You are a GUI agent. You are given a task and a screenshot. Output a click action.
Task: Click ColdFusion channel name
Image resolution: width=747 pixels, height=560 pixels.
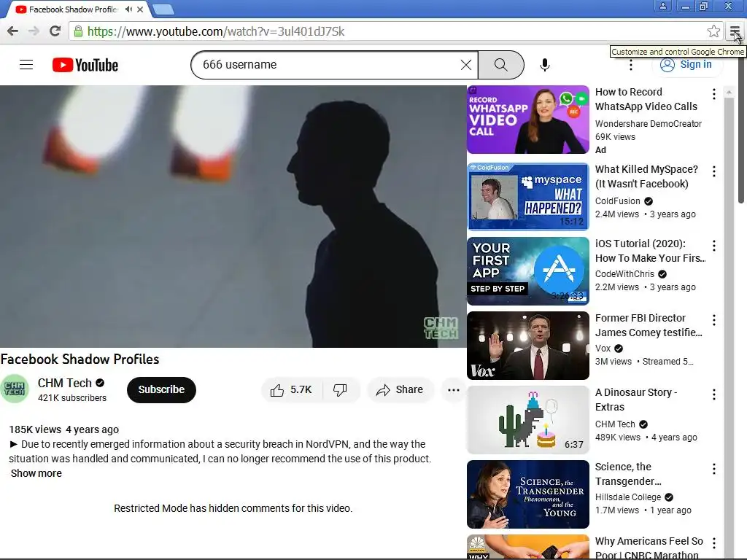tap(617, 201)
